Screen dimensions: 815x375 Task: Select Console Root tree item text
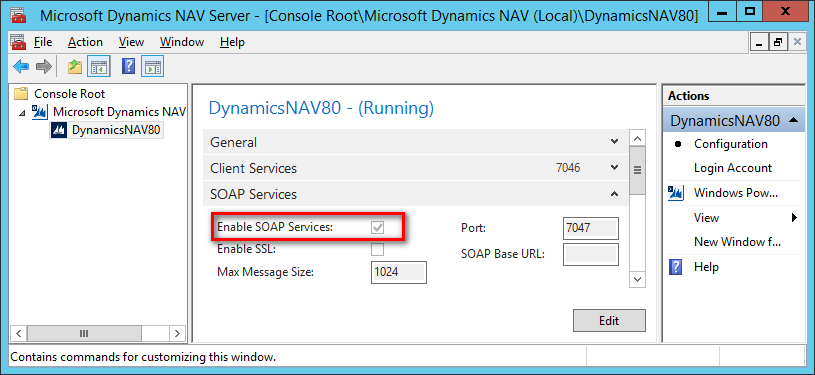point(70,94)
